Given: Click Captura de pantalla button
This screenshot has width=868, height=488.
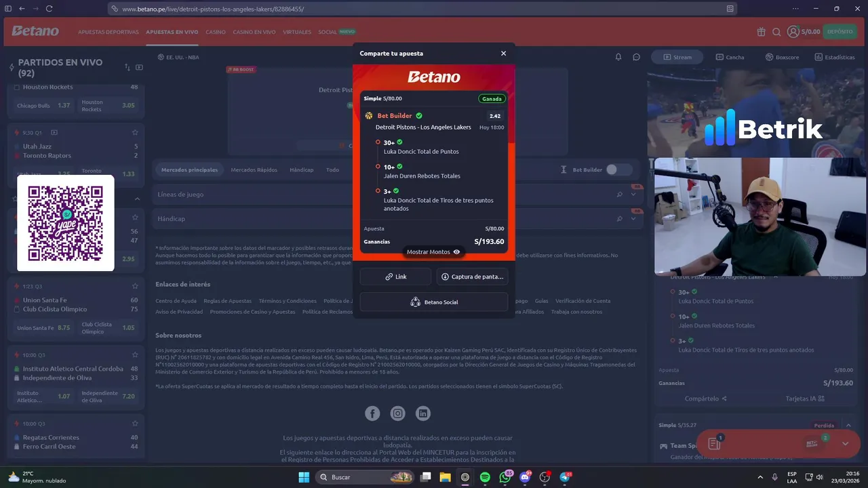Looking at the screenshot, I should pyautogui.click(x=472, y=277).
